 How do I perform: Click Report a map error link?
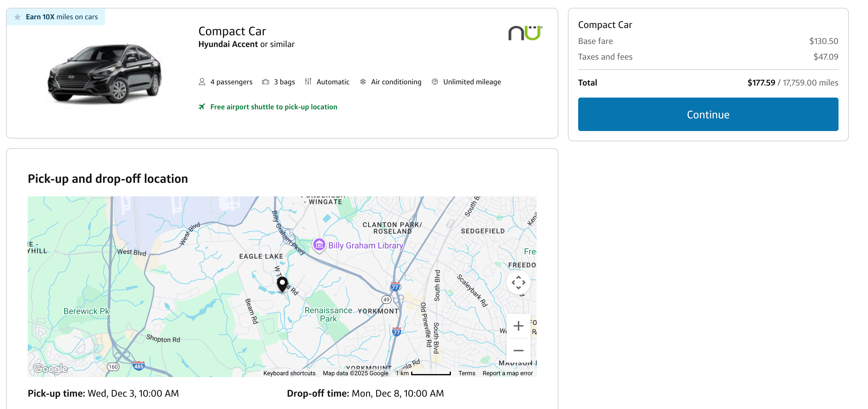[507, 373]
